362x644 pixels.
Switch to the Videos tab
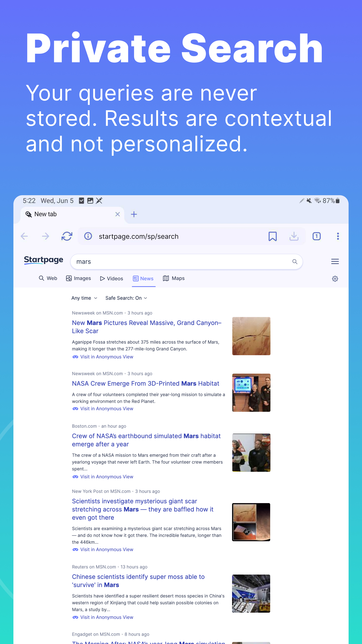pyautogui.click(x=111, y=279)
